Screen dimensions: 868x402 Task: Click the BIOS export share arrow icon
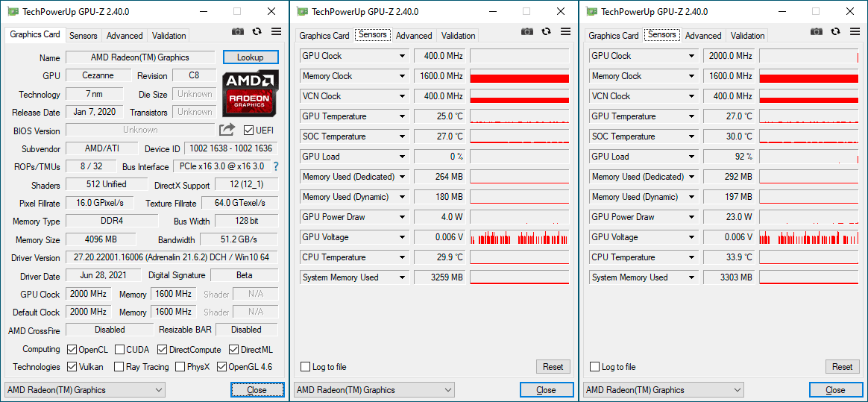tap(227, 130)
